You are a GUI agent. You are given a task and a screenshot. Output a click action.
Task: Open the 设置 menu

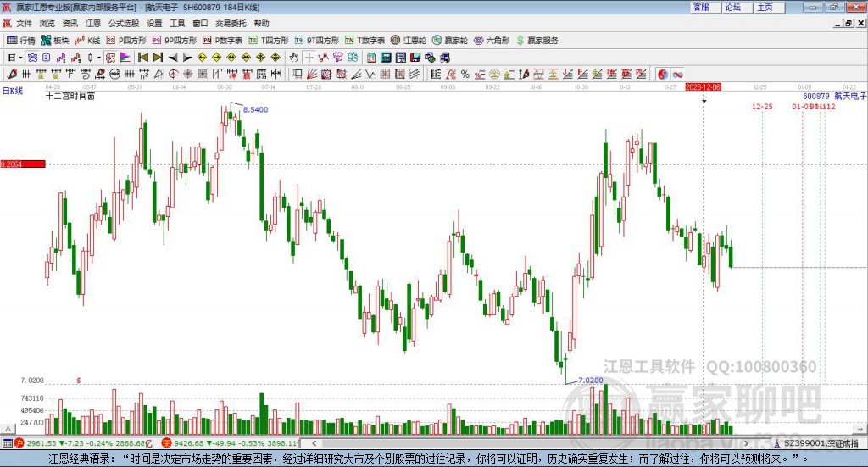pos(154,23)
